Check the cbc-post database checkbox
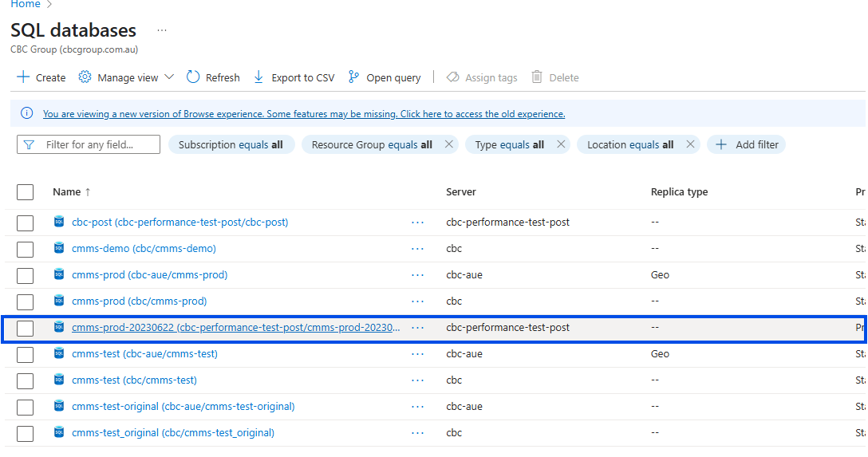The width and height of the screenshot is (868, 457). [x=26, y=223]
